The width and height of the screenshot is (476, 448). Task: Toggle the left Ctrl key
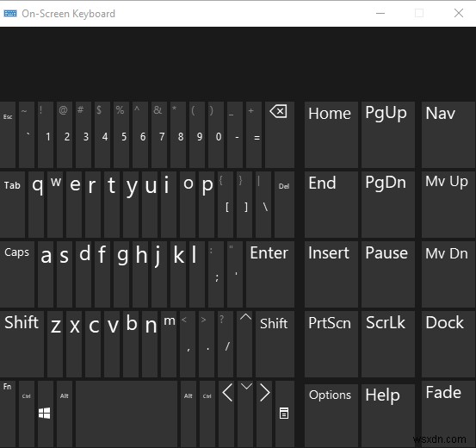pyautogui.click(x=27, y=414)
